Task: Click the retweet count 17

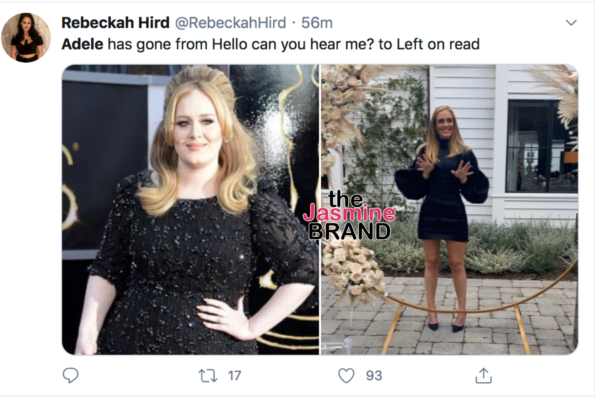Action: click(235, 376)
